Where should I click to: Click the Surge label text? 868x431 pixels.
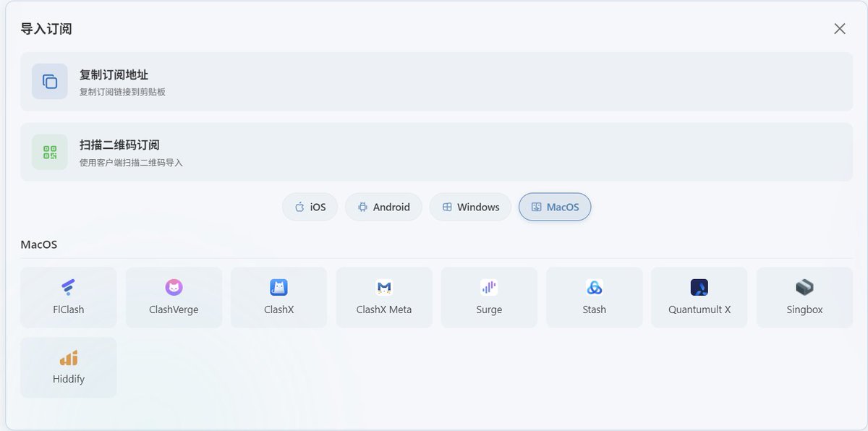tap(489, 310)
